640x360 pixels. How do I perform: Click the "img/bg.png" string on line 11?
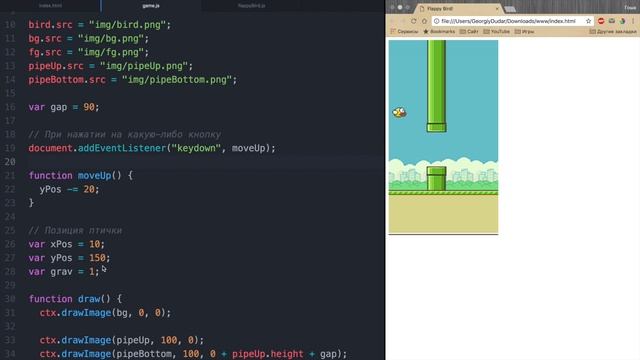(111, 38)
